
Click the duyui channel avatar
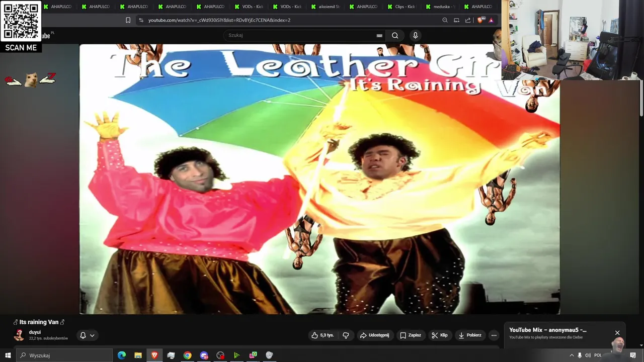(x=19, y=335)
